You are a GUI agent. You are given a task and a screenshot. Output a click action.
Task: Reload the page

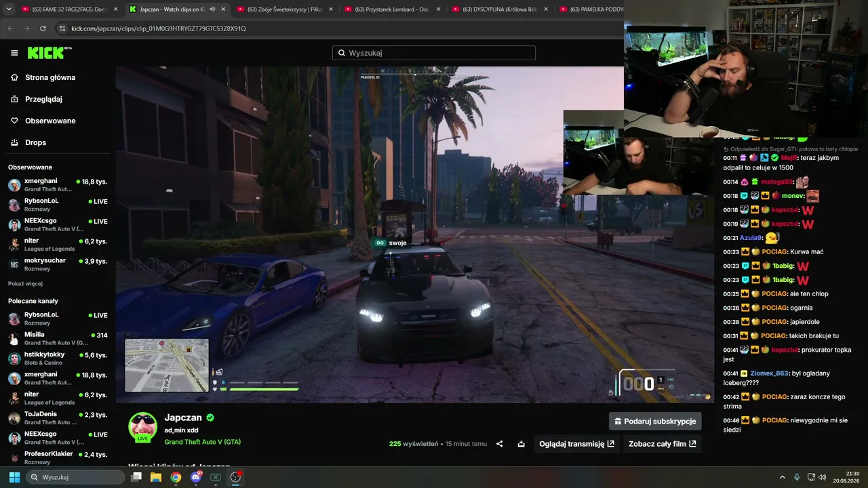pyautogui.click(x=43, y=28)
